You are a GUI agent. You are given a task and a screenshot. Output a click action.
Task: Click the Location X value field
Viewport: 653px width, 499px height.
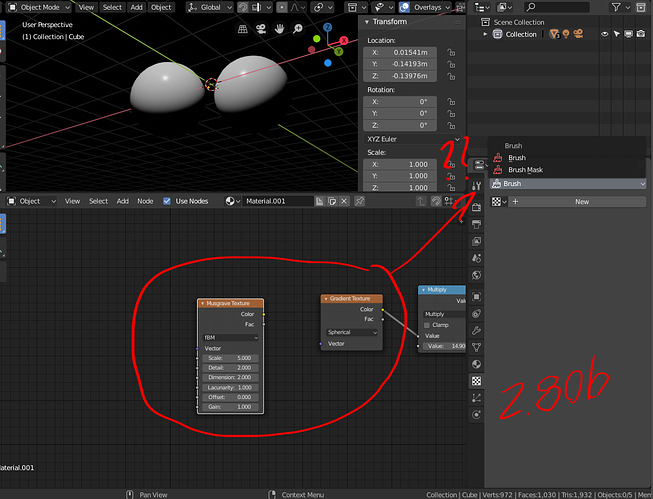[400, 52]
